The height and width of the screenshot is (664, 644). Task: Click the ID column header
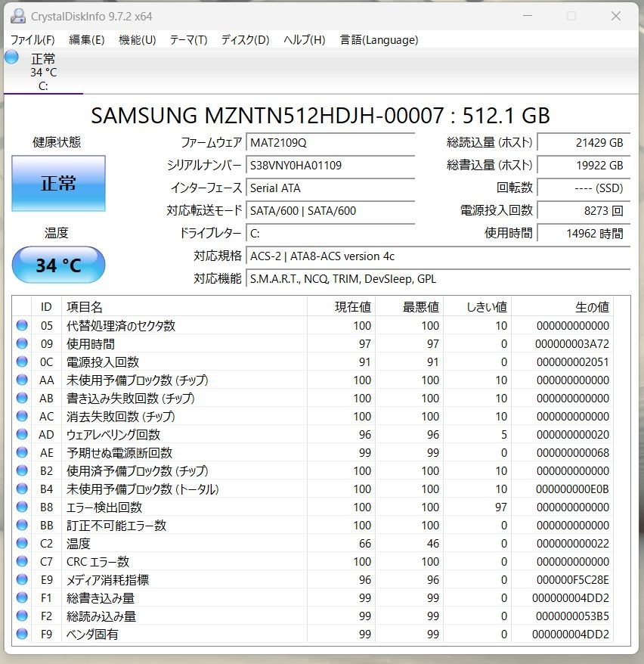pos(46,306)
